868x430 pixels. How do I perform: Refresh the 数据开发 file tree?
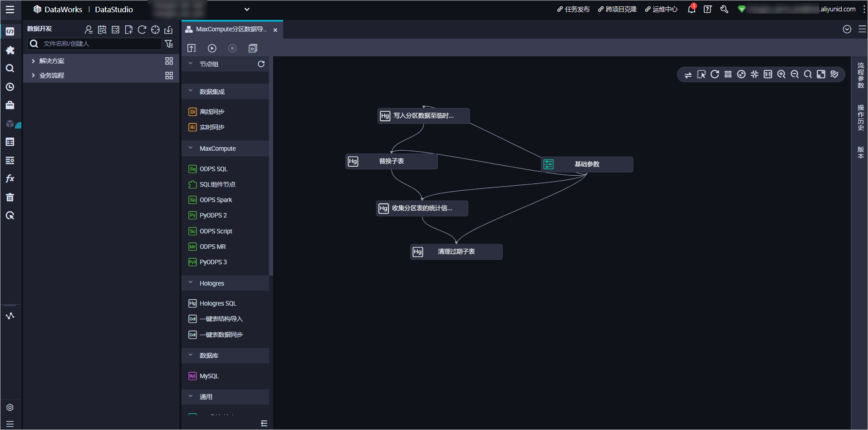tap(142, 30)
